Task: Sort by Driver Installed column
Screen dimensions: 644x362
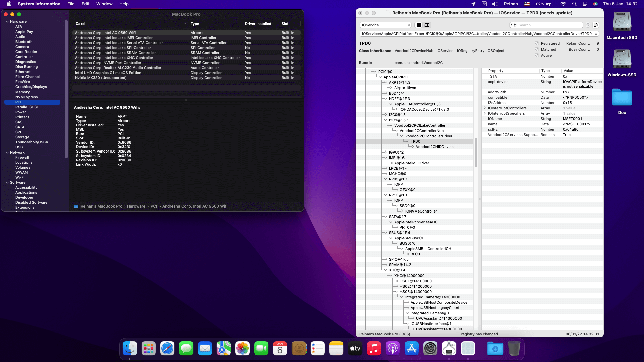Action: pyautogui.click(x=262, y=24)
